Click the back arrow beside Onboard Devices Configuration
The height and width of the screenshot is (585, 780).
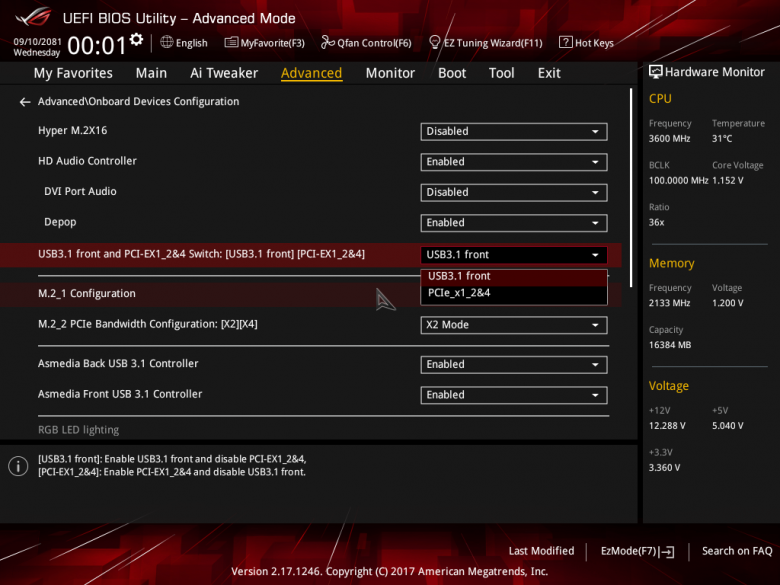[25, 102]
